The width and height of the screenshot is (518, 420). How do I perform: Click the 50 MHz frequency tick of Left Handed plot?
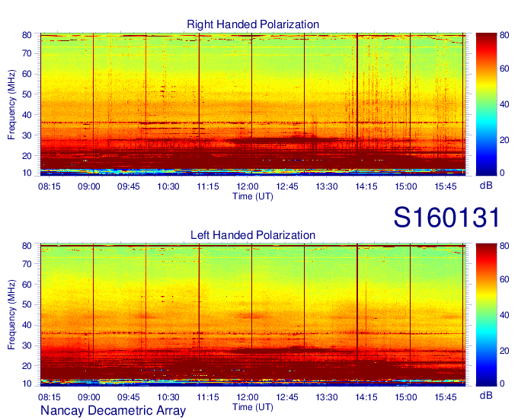point(27,305)
